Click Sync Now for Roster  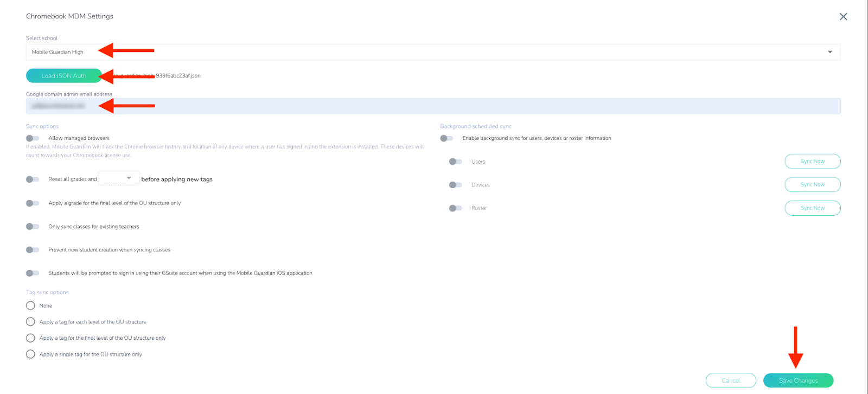[x=812, y=208]
